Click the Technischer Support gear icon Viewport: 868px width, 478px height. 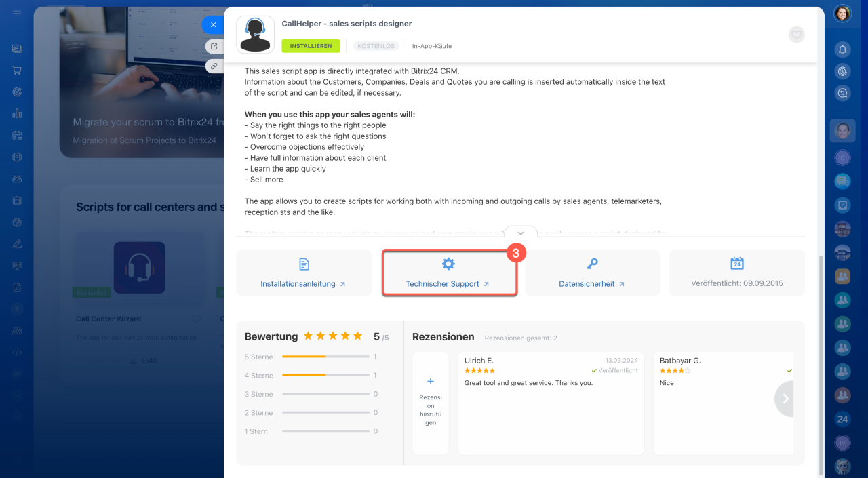click(x=448, y=264)
